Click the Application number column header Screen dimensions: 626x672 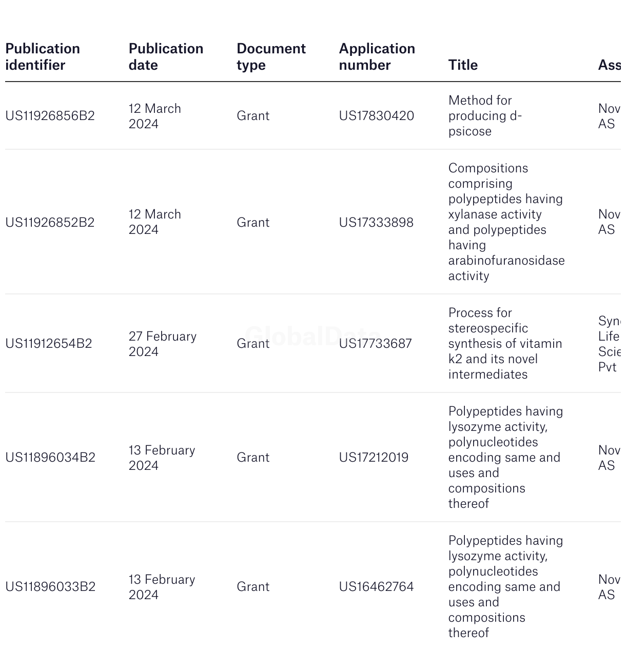coord(377,56)
